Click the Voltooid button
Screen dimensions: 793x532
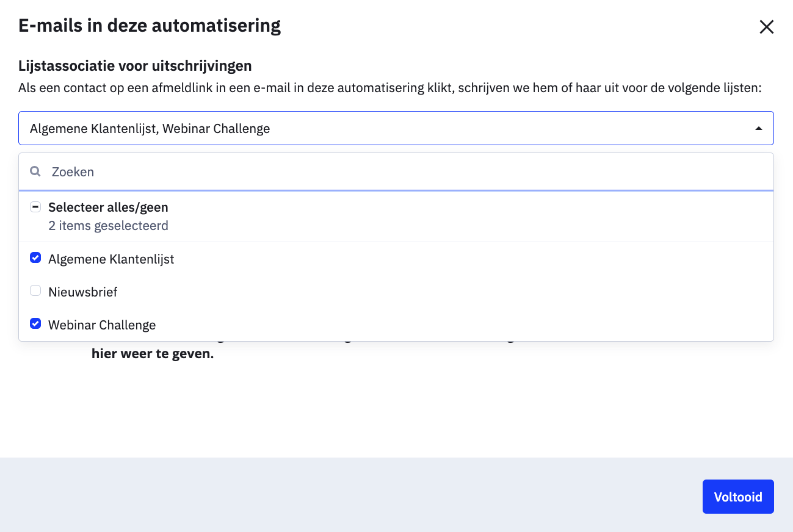[x=738, y=497]
